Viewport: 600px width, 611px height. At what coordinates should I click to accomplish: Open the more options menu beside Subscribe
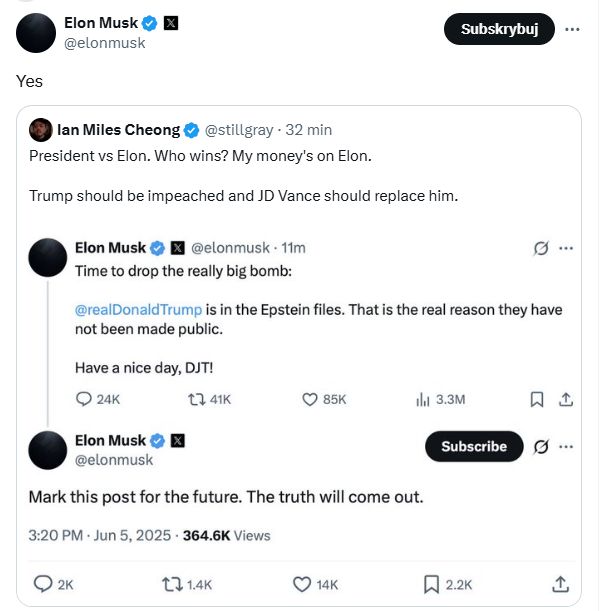[x=566, y=446]
